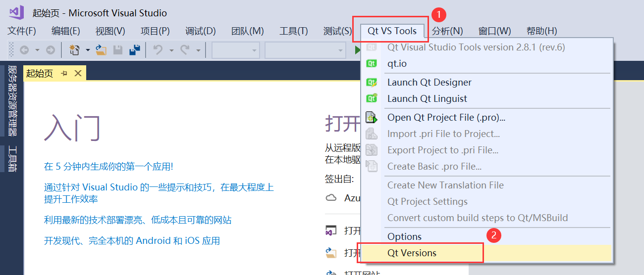Click the green Qt icon beside qt.io
This screenshot has width=644, height=275.
(x=372, y=64)
